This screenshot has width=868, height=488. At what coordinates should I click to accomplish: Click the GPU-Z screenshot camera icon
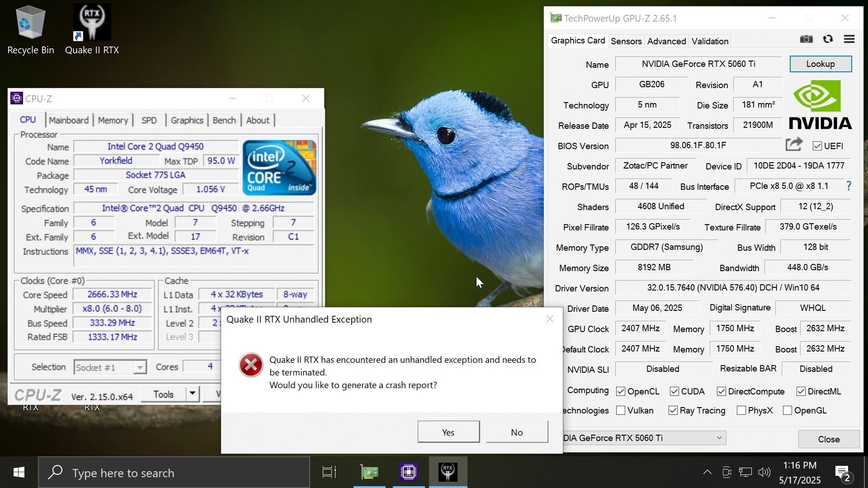(x=806, y=39)
